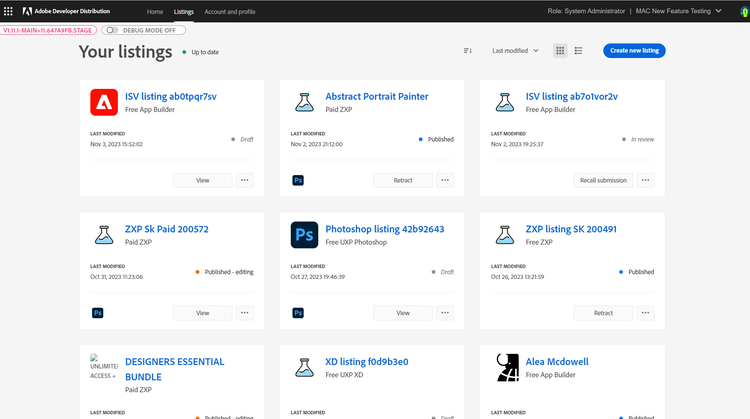
Task: Click Create new listing button
Action: pos(634,50)
